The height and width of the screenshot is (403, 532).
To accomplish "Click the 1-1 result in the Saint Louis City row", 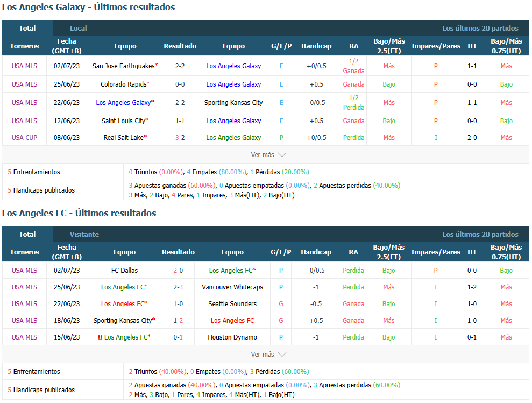I will (180, 121).
